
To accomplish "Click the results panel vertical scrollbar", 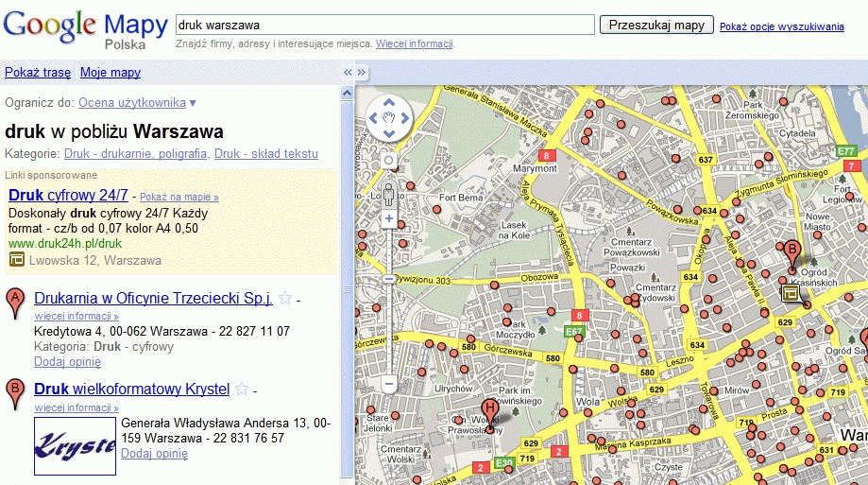I will pyautogui.click(x=347, y=288).
